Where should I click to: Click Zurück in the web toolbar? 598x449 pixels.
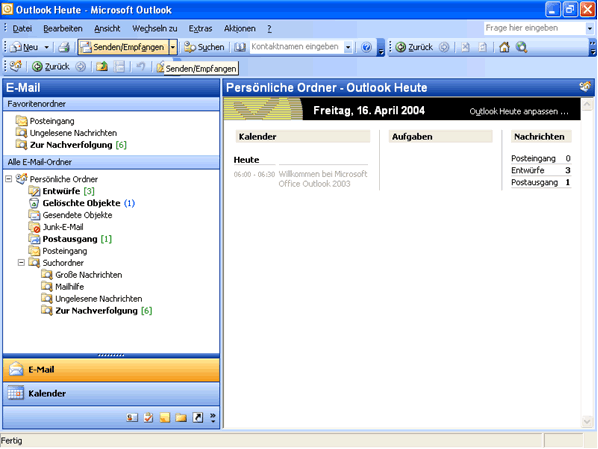coord(414,47)
